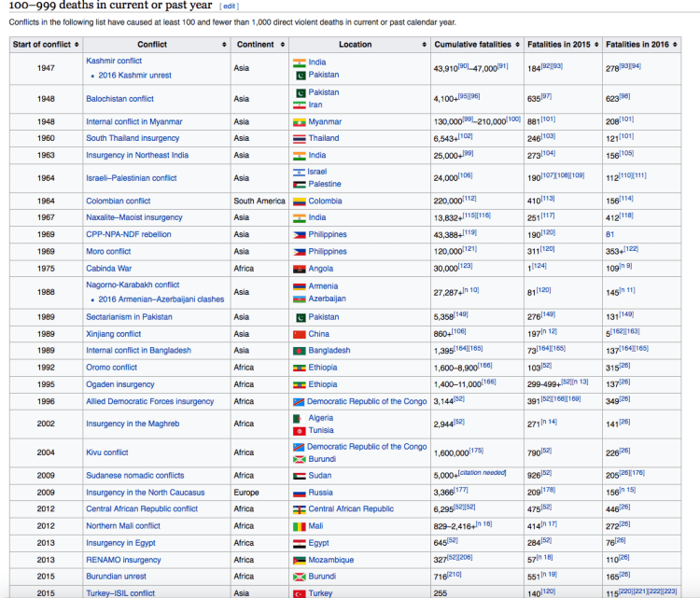This screenshot has height=598, width=700.
Task: Sort by Cumulative fatalities column arrows
Action: [x=518, y=44]
